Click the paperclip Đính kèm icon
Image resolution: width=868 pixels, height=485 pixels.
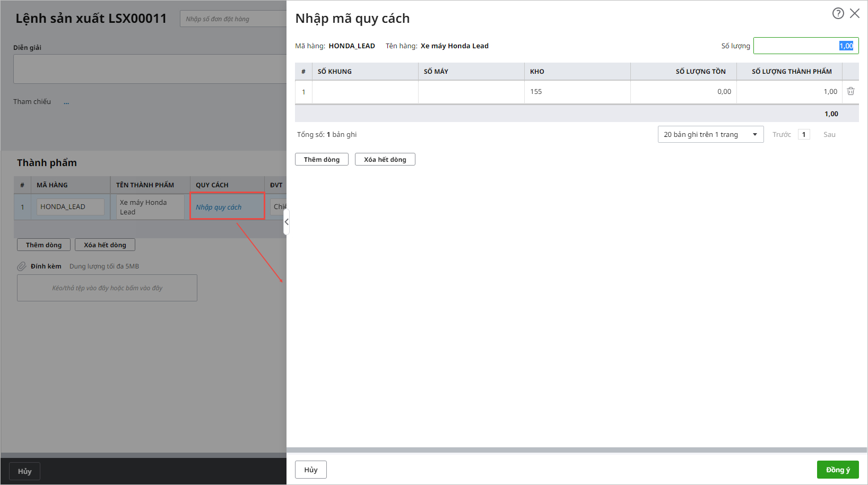22,266
